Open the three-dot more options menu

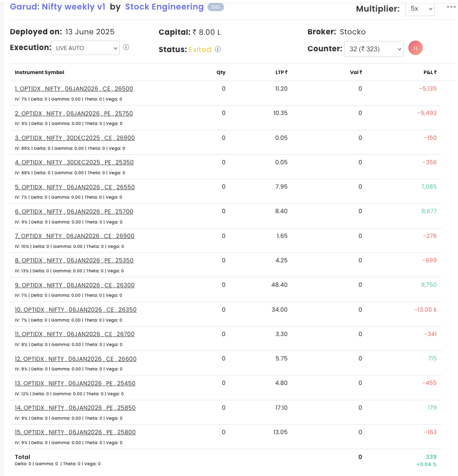click(x=451, y=7)
